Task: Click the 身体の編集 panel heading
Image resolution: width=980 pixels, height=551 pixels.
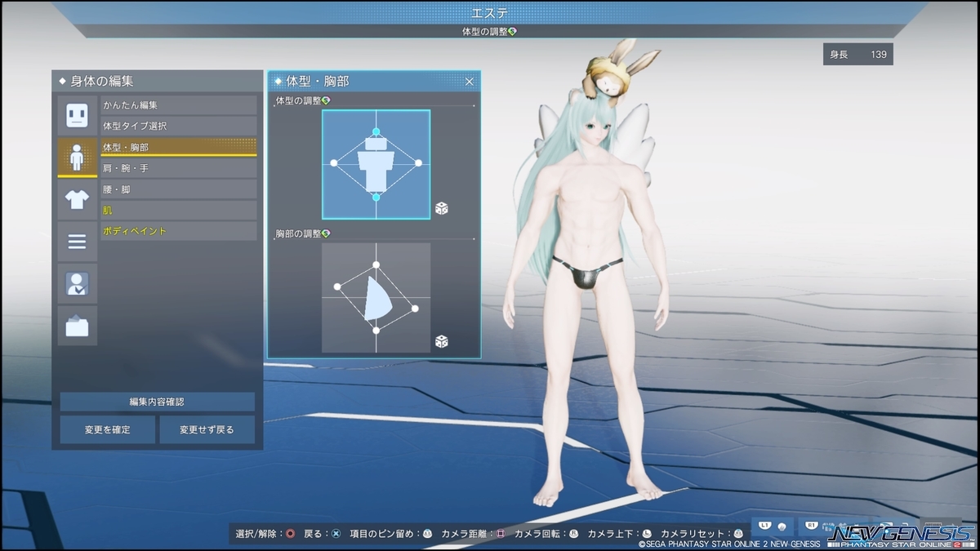Action: [x=101, y=82]
